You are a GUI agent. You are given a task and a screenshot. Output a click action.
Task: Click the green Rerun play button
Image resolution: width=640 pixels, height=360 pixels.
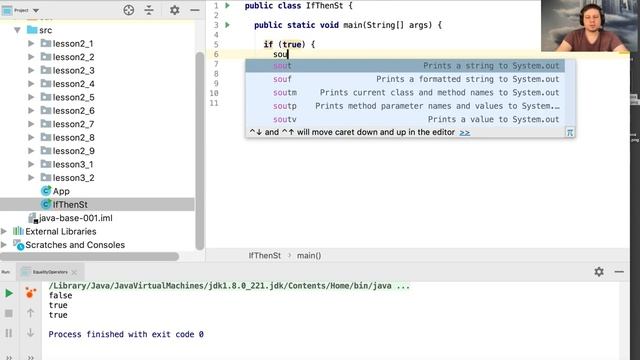(9, 293)
